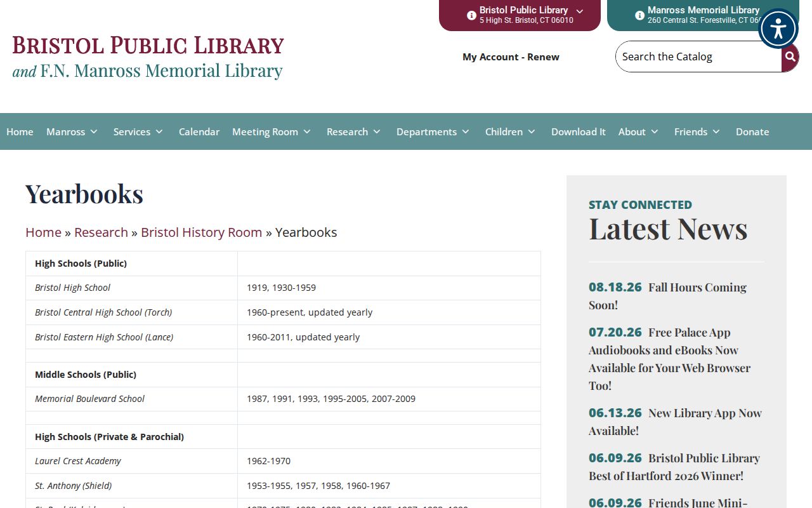812x508 pixels.
Task: Open the Children navigation menu item
Action: click(504, 131)
